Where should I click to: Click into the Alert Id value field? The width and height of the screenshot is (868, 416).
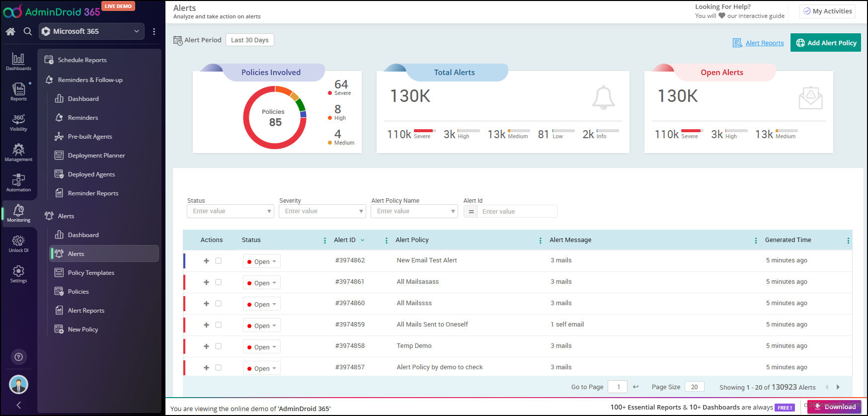[x=517, y=212]
